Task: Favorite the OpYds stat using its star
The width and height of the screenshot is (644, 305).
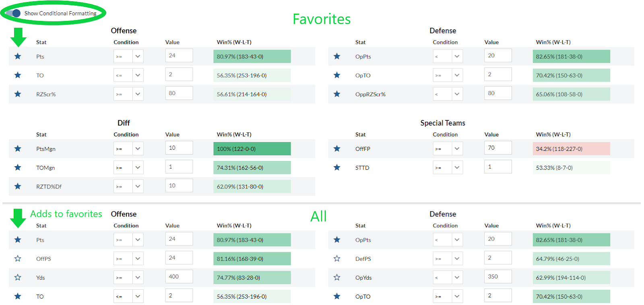Action: point(337,277)
